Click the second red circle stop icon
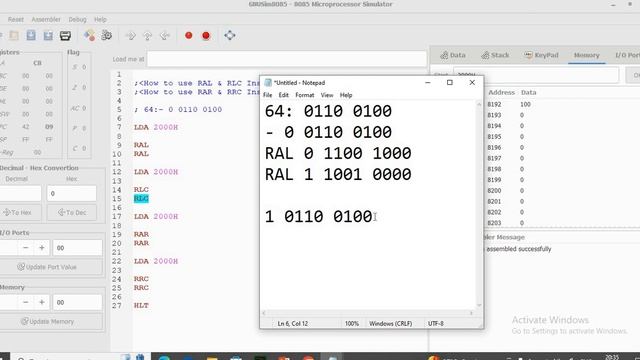 click(206, 36)
